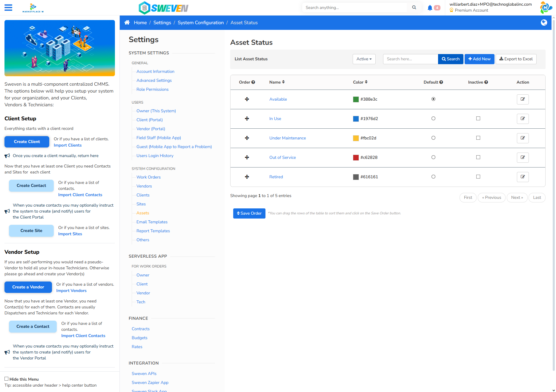Screen dimensions: 556x392
Task: Set Retired as default status
Action: pos(433,177)
